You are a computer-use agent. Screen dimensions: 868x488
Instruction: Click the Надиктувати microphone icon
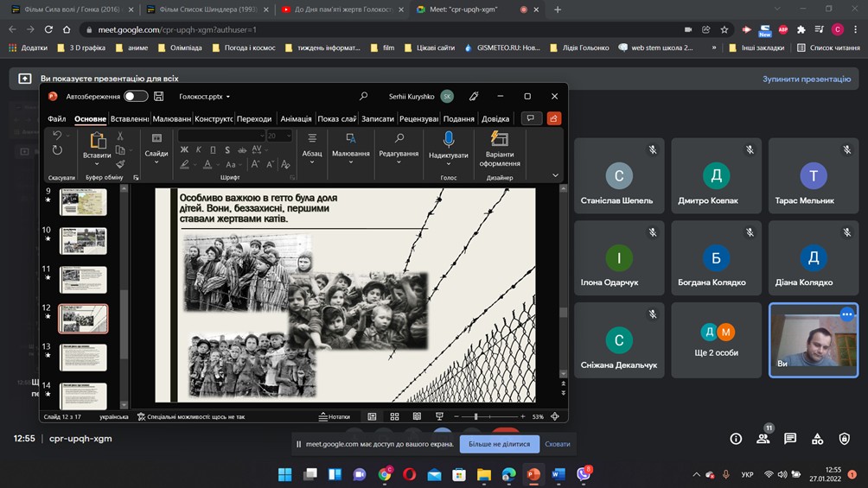pos(449,139)
